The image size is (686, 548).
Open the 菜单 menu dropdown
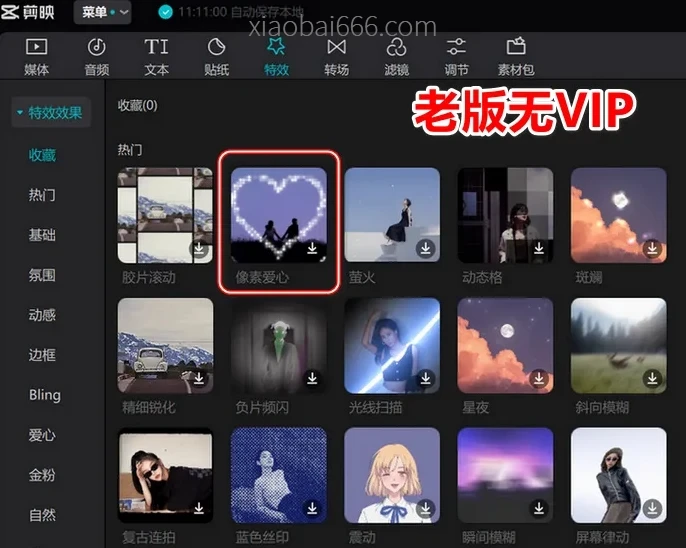pos(102,12)
